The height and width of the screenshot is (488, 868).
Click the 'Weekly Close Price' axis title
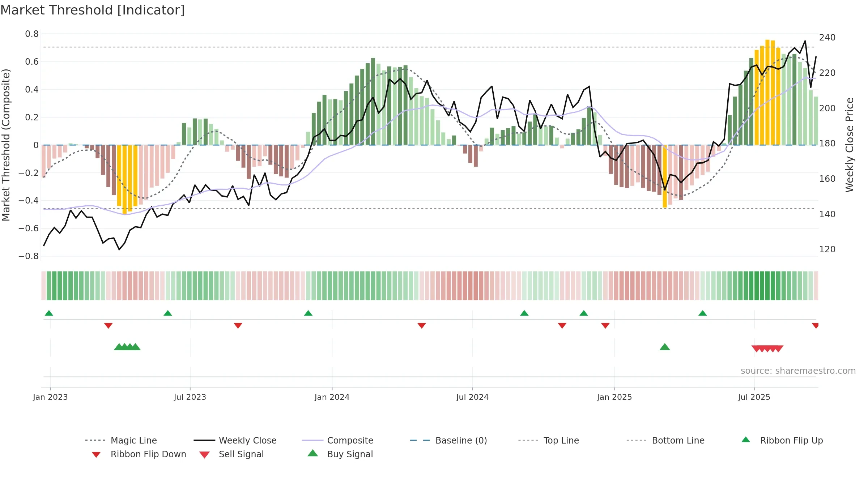[x=850, y=145]
